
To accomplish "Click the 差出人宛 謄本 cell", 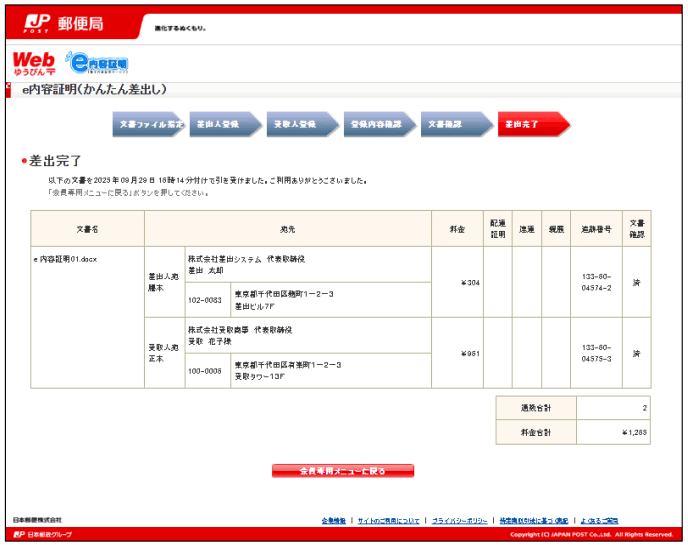I will click(164, 282).
